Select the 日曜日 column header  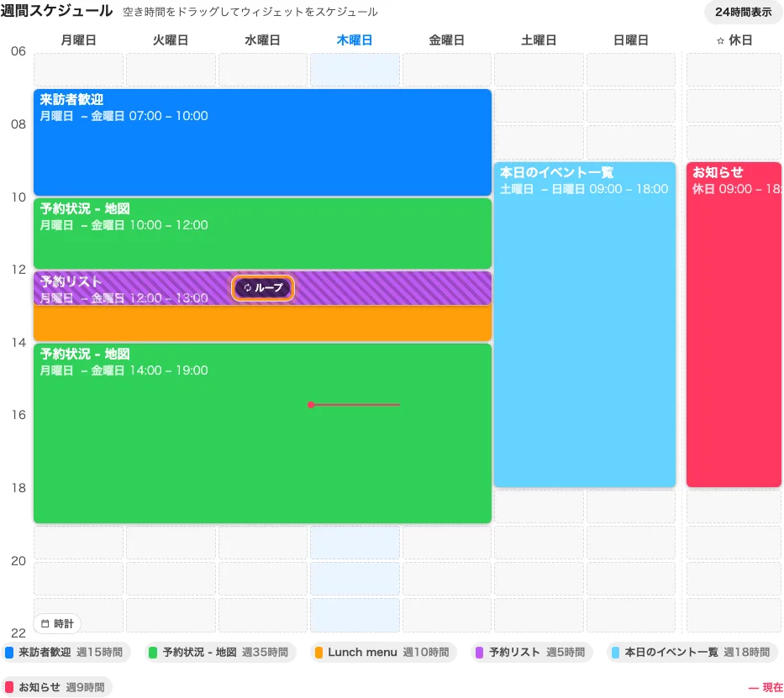coord(630,40)
